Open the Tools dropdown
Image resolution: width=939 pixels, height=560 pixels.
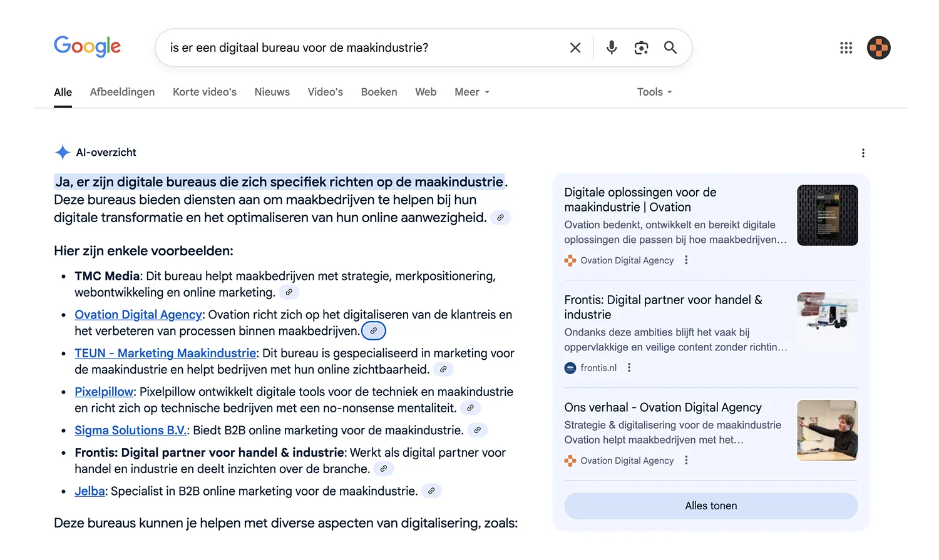(655, 92)
